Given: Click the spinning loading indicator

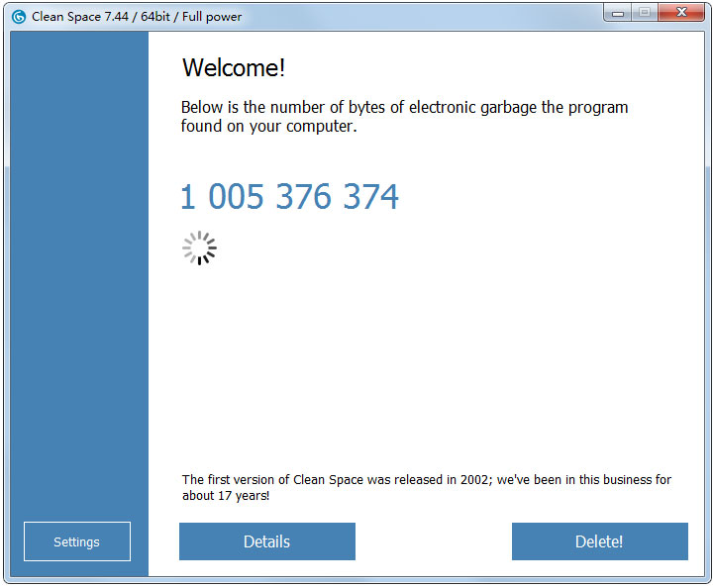Looking at the screenshot, I should pos(199,248).
